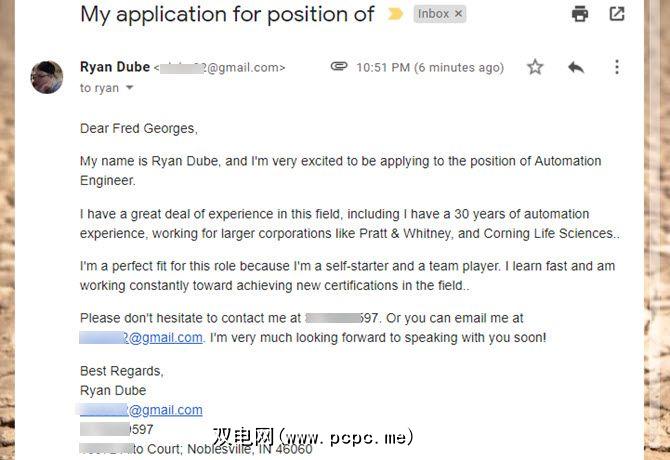Star this email
Viewport: 670px width, 460px height.
click(x=535, y=67)
